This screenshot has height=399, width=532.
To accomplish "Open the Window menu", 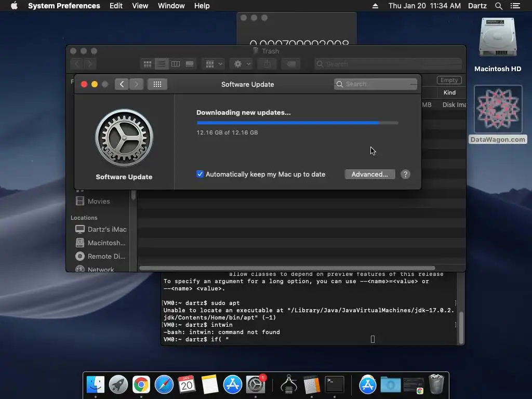I will (171, 6).
